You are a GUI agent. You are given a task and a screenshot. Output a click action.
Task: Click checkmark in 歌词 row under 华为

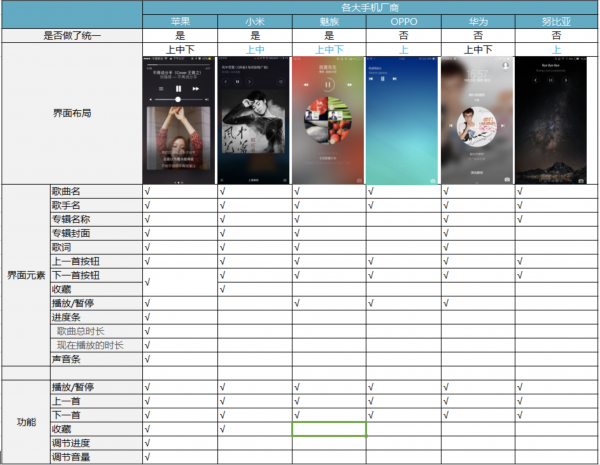446,247
